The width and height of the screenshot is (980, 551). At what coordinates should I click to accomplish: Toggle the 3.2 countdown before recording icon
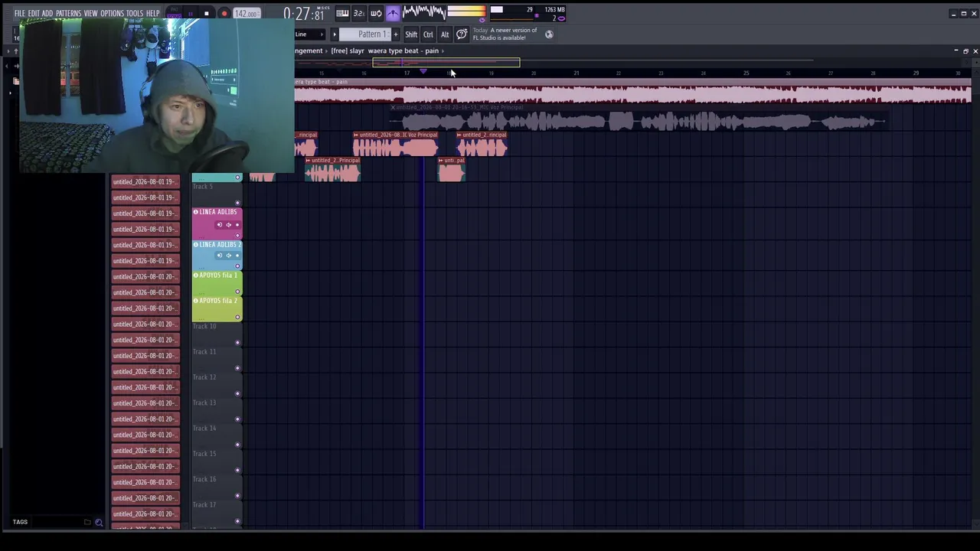click(359, 14)
